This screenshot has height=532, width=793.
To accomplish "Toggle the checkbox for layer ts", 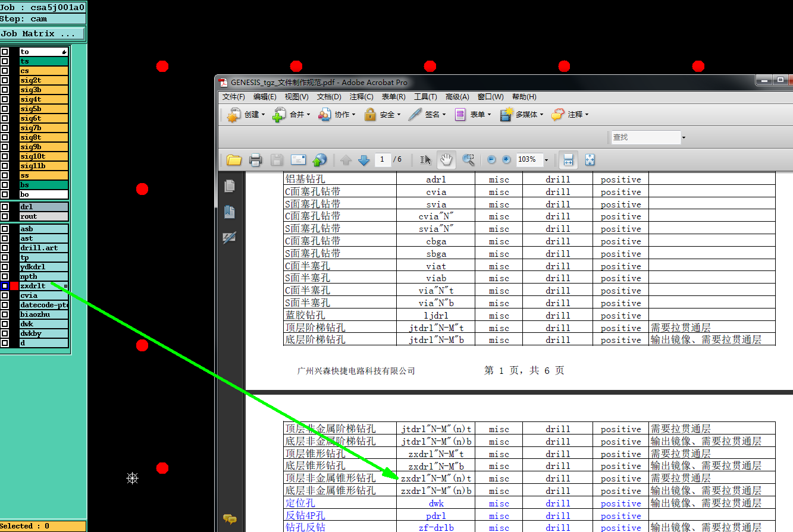I will (5, 61).
